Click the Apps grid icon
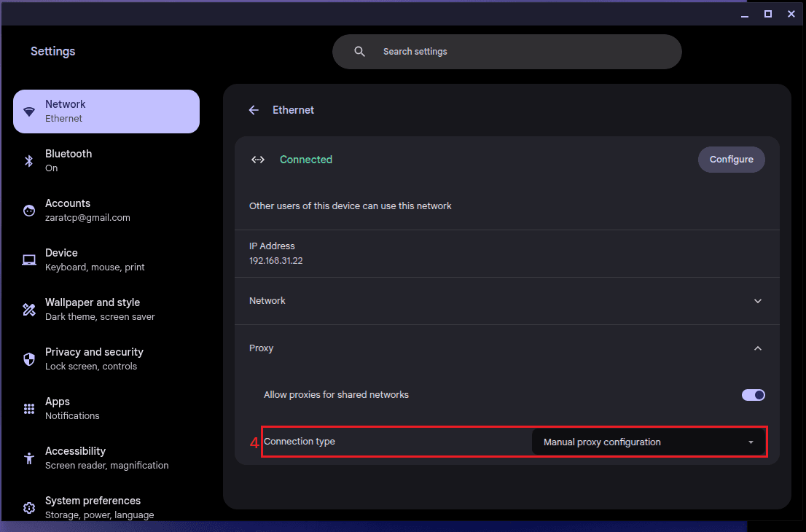This screenshot has width=806, height=532. [29, 409]
